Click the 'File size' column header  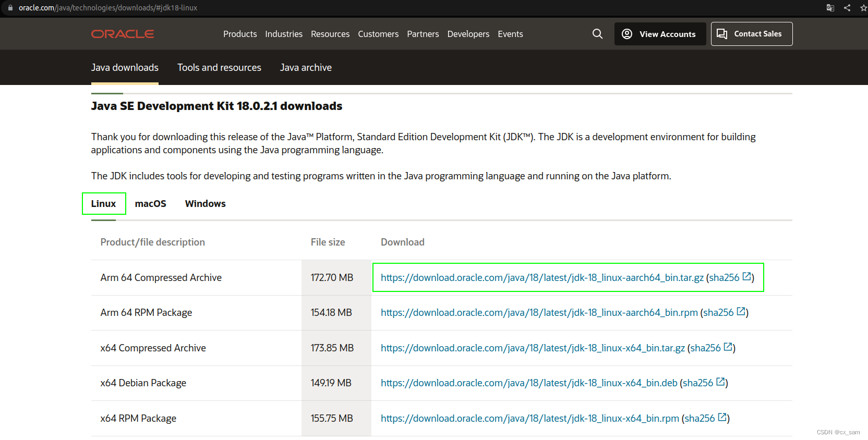point(328,242)
